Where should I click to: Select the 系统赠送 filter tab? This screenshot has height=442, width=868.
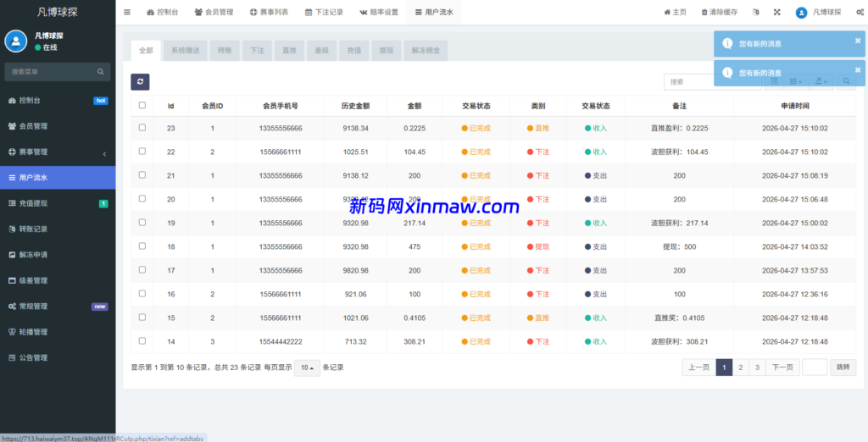185,50
